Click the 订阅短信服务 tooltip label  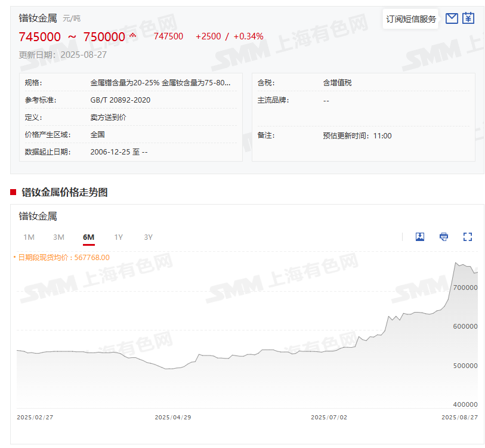click(411, 19)
